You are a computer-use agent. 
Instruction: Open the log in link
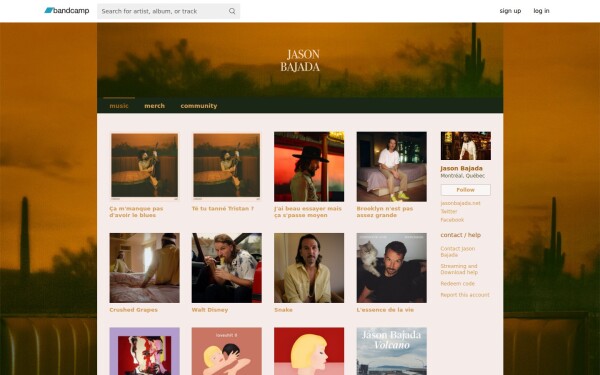click(x=541, y=11)
